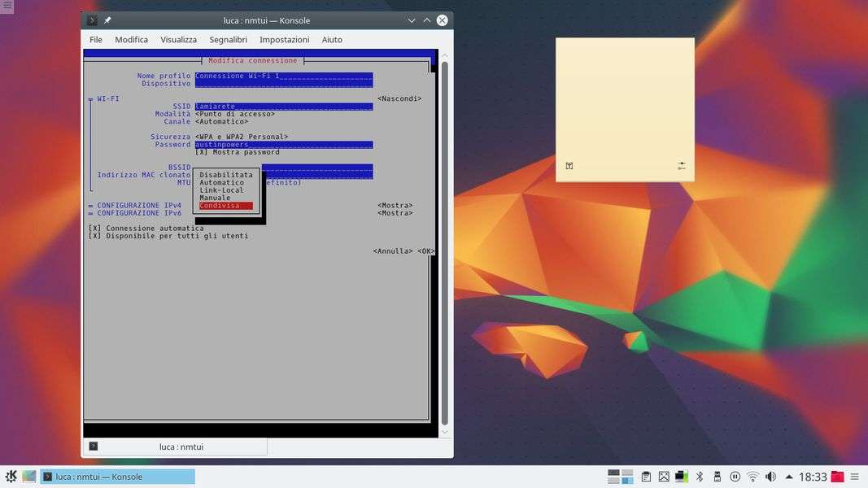868x488 pixels.
Task: Click the Bluetooth tray icon
Action: [x=699, y=477]
